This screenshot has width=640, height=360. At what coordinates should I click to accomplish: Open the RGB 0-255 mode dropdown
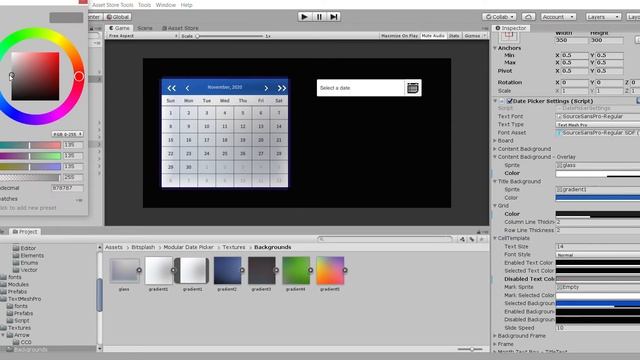point(67,134)
